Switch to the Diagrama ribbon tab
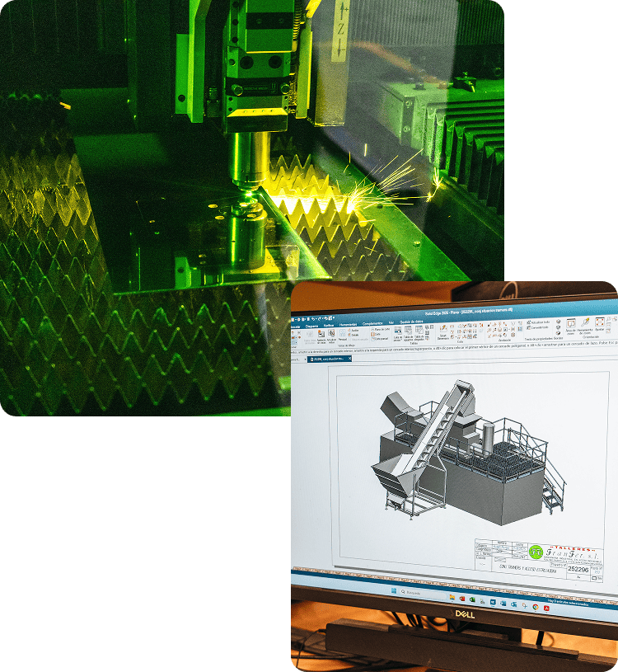The height and width of the screenshot is (672, 618). 312,326
